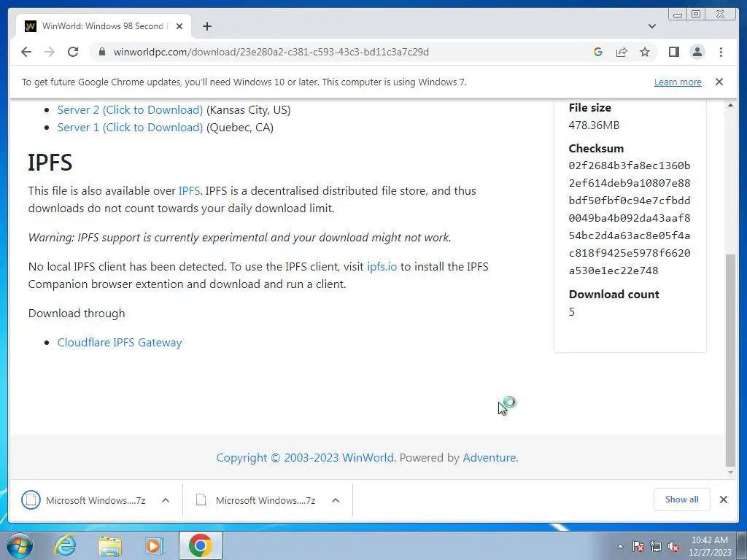Viewport: 747px width, 560px height.
Task: Click the scrollbar up arrow
Action: coord(729,105)
